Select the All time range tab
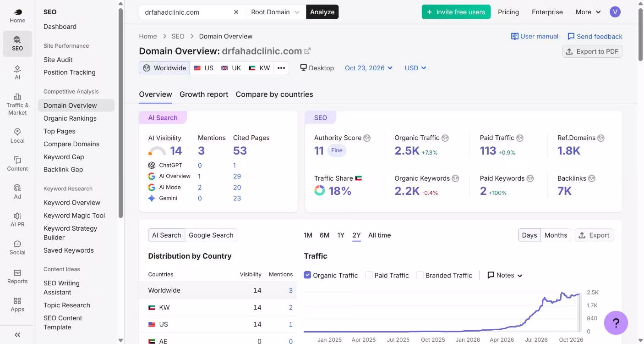Viewport: 644px width, 344px height. coord(380,235)
